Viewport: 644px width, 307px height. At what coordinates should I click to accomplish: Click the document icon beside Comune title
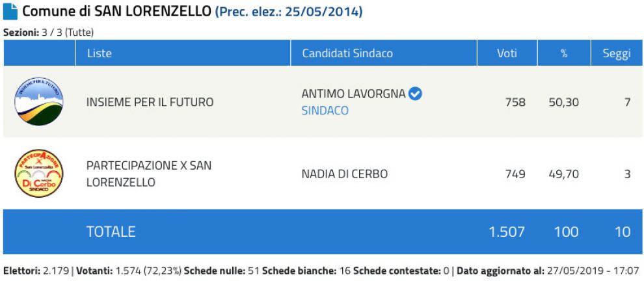point(10,12)
